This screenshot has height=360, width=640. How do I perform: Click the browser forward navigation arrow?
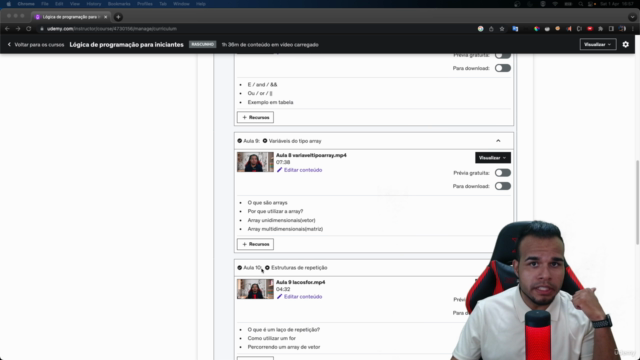18,29
